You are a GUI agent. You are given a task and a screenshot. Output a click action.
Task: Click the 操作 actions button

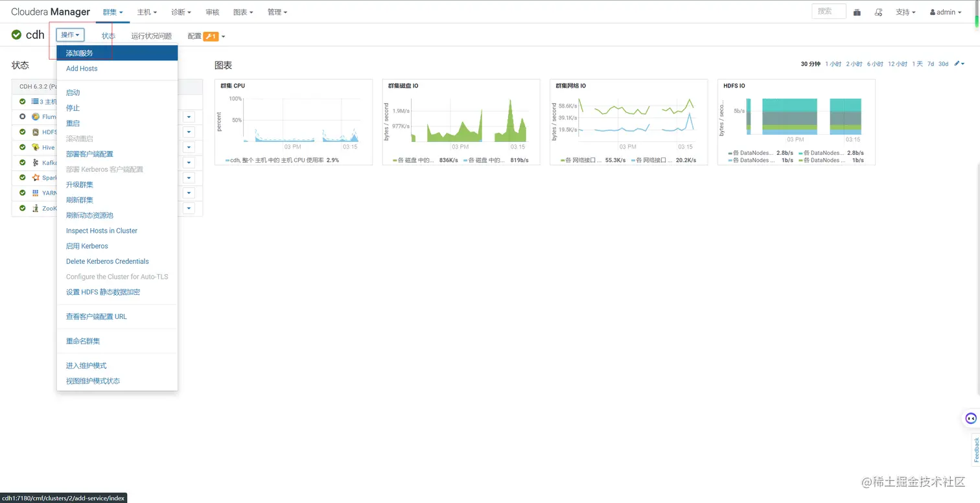coord(70,35)
